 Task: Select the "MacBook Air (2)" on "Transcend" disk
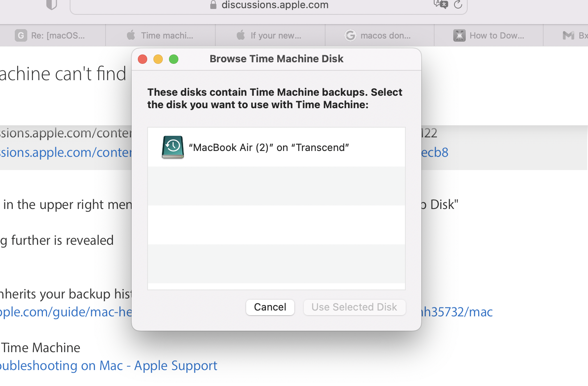click(276, 147)
